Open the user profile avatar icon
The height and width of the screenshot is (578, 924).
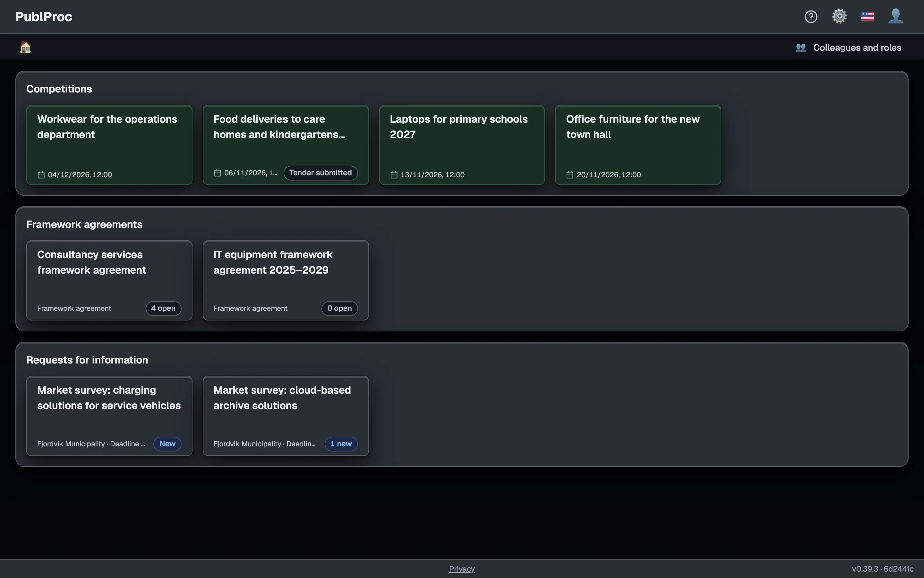(896, 16)
